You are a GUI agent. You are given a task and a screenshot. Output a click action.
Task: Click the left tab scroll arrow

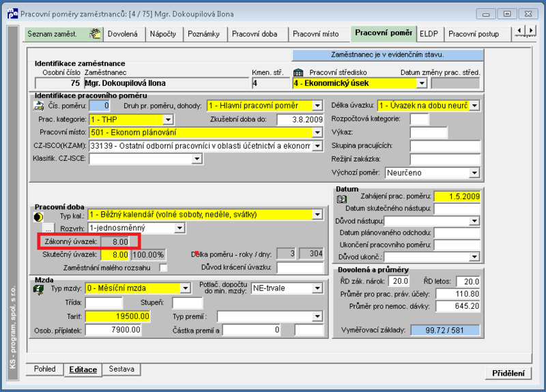coord(519,31)
